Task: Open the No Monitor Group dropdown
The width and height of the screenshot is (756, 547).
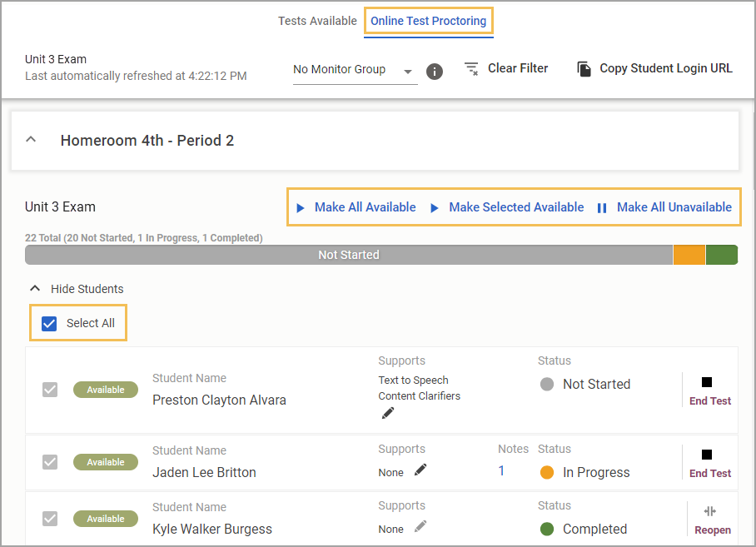Action: (355, 71)
